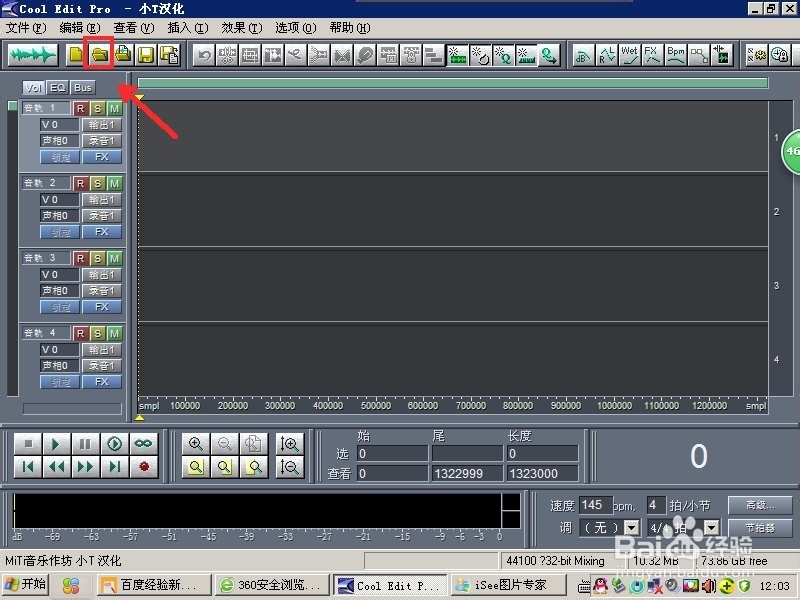Click the FX button on track 4
The height and width of the screenshot is (600, 800).
click(102, 382)
